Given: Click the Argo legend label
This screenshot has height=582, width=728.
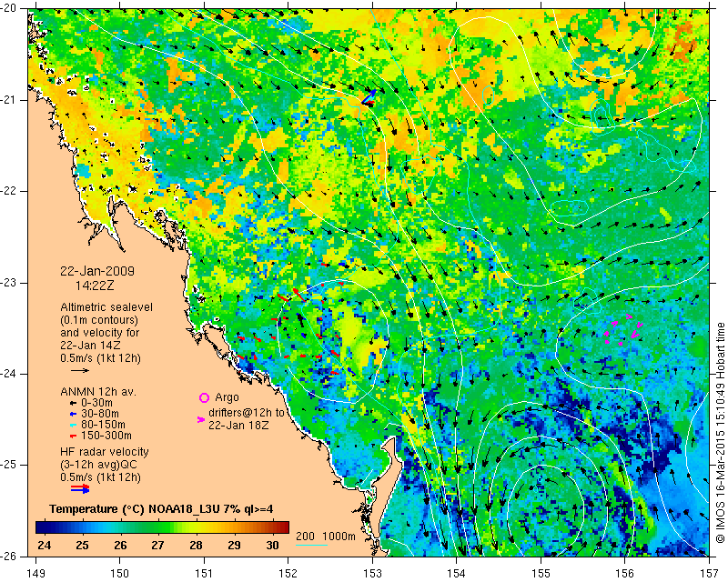Looking at the screenshot, I should click(227, 397).
